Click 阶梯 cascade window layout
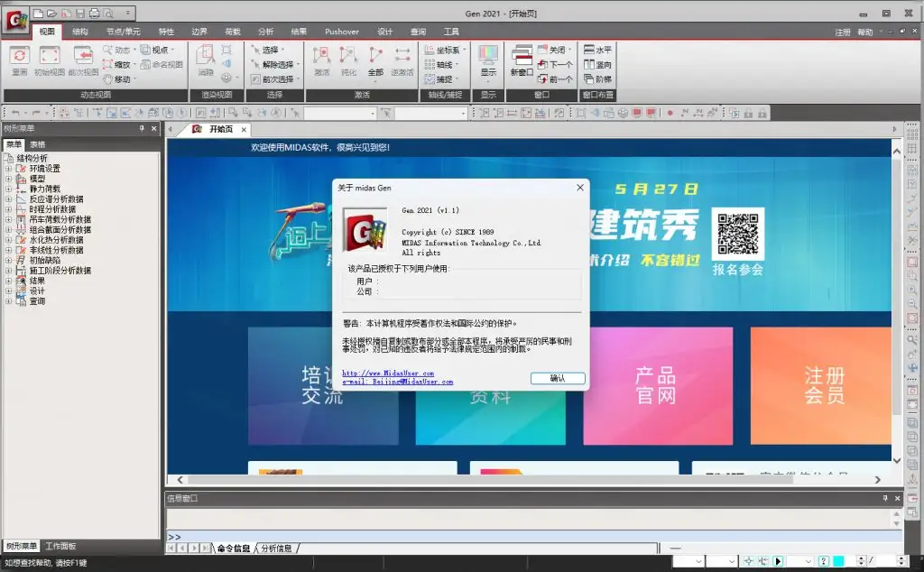This screenshot has width=924, height=572. (x=598, y=78)
